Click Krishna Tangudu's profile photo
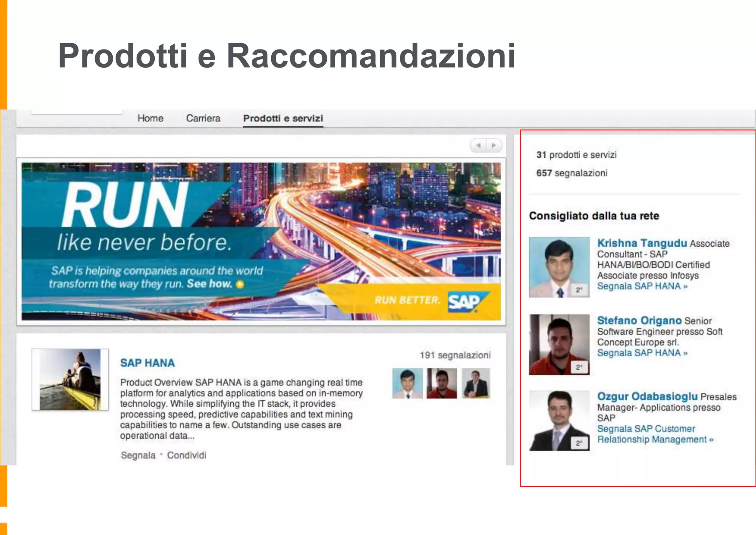 point(559,267)
